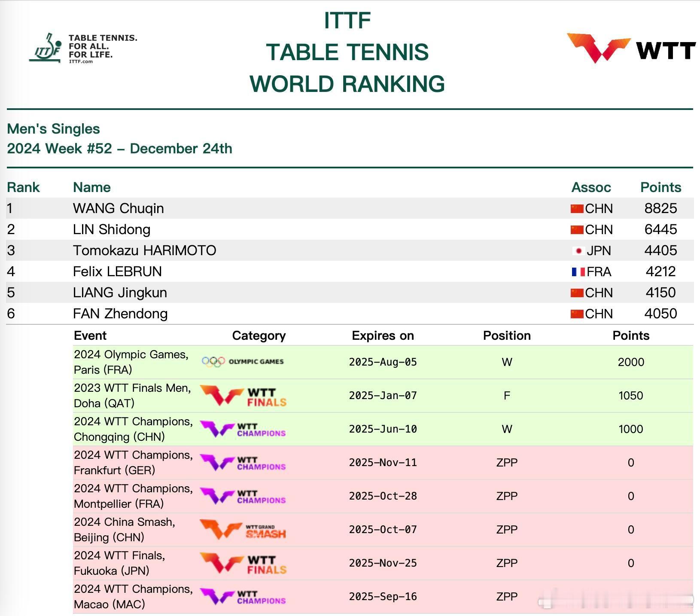
Task: Select player name FAN Zhendong
Action: [x=120, y=314]
